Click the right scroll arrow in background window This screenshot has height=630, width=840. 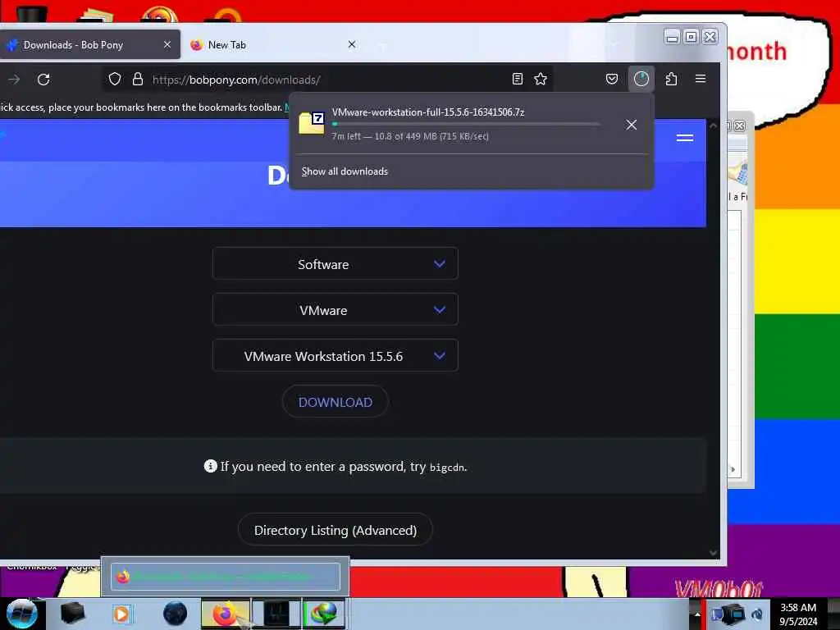pos(733,469)
